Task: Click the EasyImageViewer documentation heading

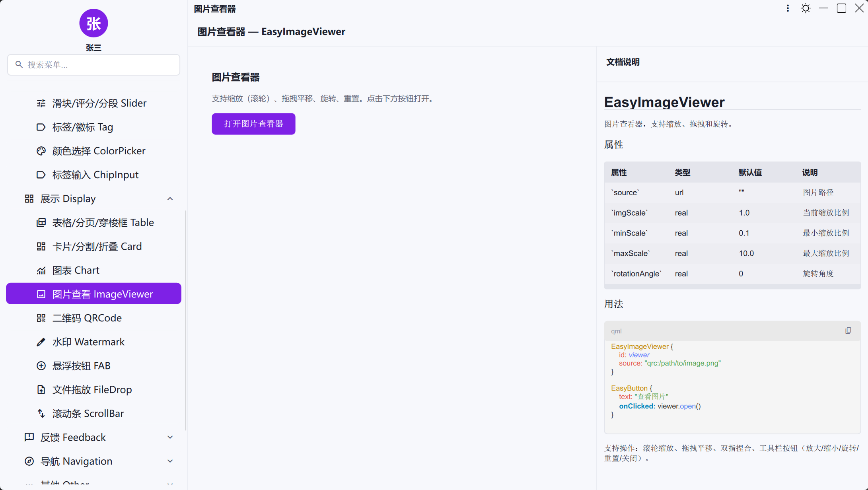Action: 664,102
